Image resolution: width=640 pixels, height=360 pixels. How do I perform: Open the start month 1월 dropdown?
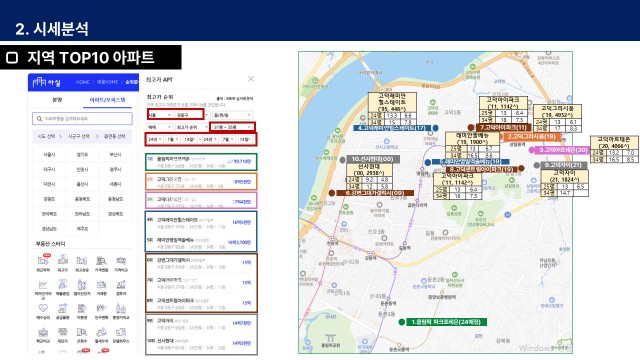click(x=172, y=140)
